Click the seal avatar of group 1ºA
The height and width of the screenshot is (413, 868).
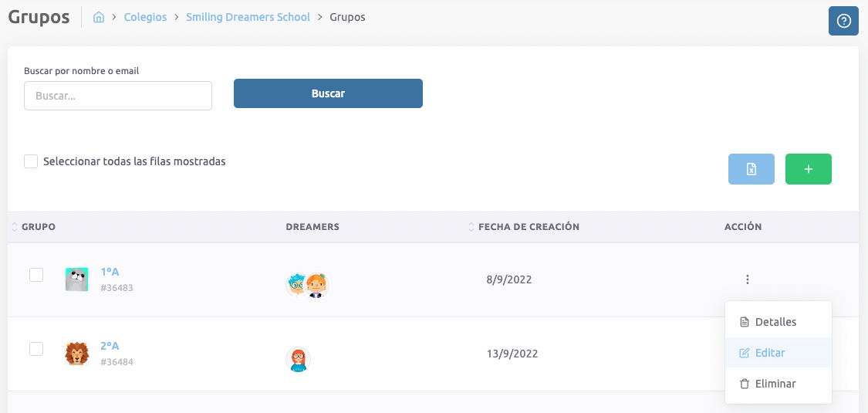[x=76, y=279]
